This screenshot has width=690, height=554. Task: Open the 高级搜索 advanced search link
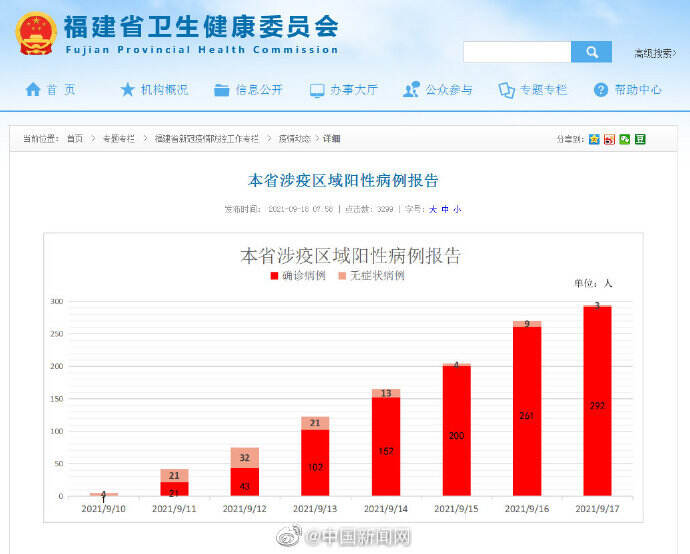[x=655, y=53]
